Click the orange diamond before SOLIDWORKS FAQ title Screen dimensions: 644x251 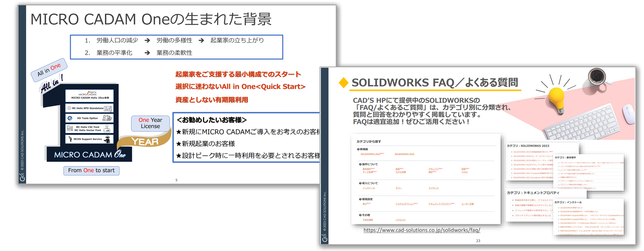pyautogui.click(x=344, y=83)
